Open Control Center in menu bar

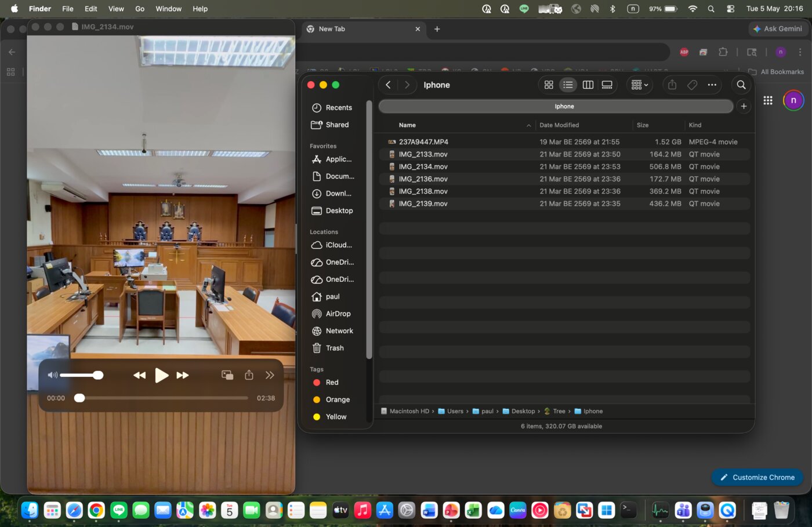click(x=731, y=9)
